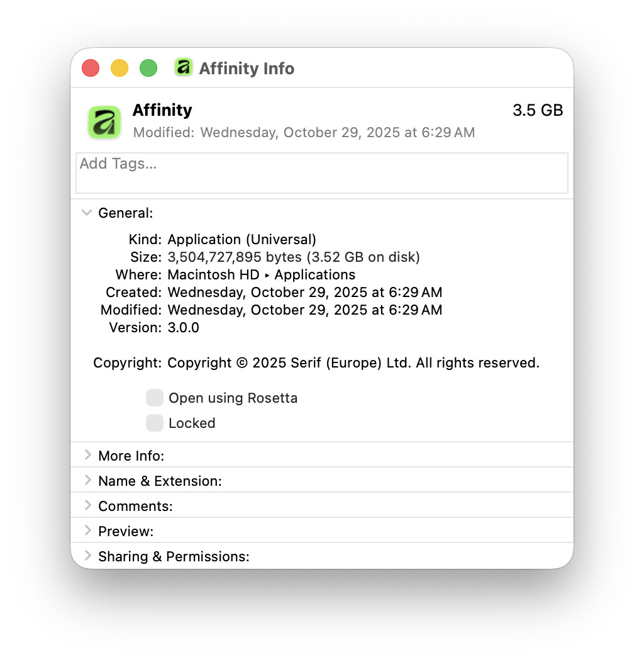This screenshot has width=644, height=662.
Task: Click the 3.5 GB size label
Action: point(537,111)
